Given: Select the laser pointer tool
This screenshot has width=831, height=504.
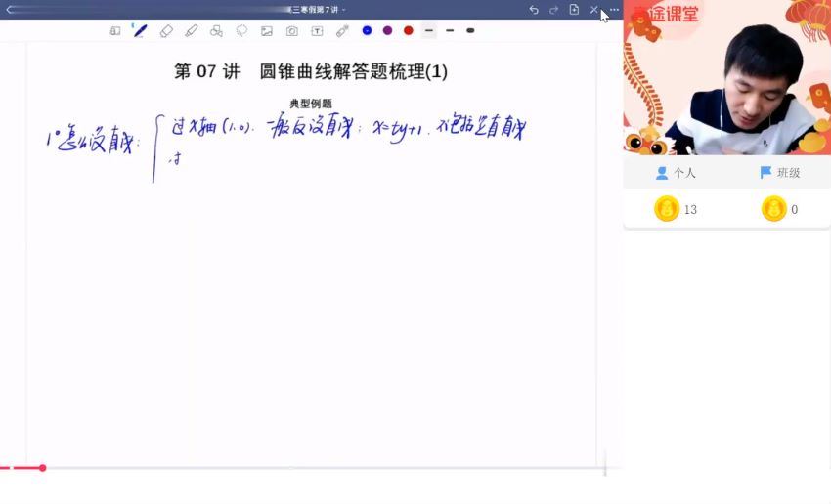Looking at the screenshot, I should coord(342,31).
